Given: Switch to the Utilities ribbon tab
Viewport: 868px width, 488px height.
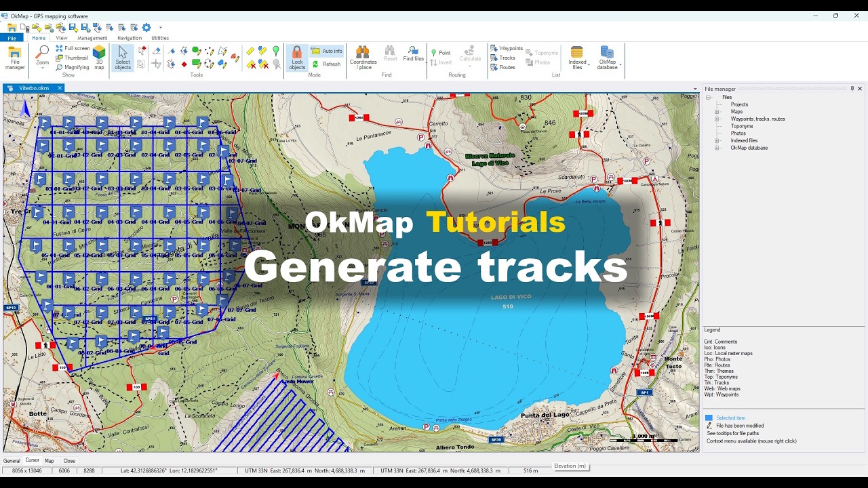Looking at the screenshot, I should pos(160,38).
